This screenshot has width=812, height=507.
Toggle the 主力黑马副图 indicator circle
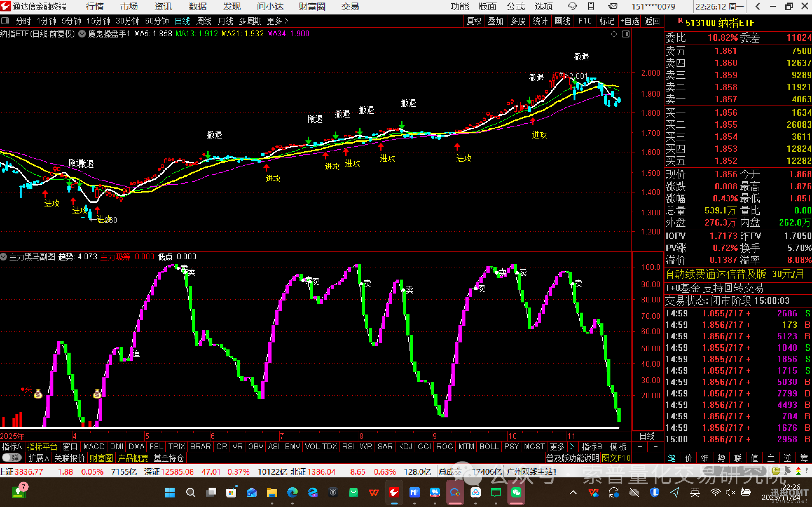pos(4,257)
